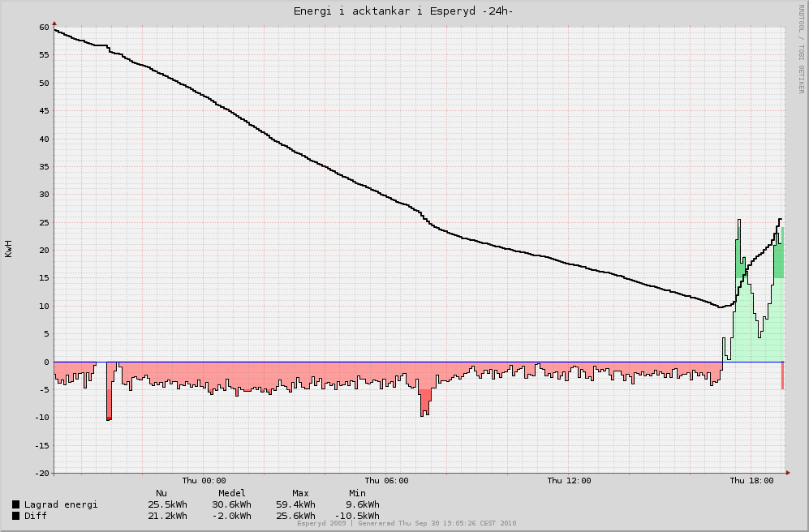Click the black Lagrad energi legend swatch
Viewport: 809px width, 532px height.
[x=16, y=504]
